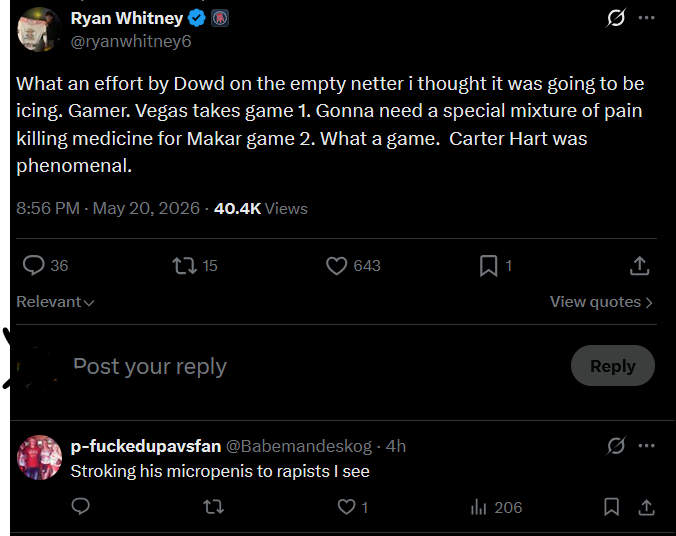
Task: Open View quotes link
Action: click(601, 302)
